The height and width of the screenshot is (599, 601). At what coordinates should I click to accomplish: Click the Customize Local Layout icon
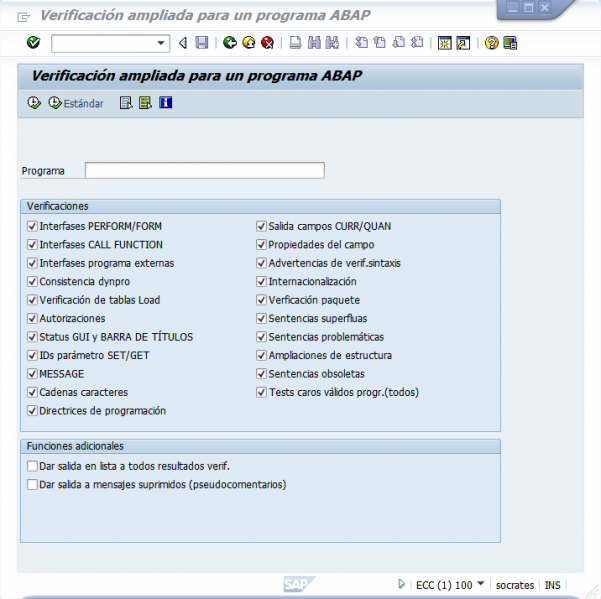pyautogui.click(x=510, y=43)
